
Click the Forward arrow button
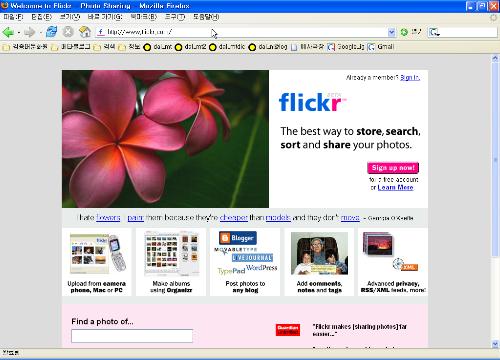tap(30, 32)
